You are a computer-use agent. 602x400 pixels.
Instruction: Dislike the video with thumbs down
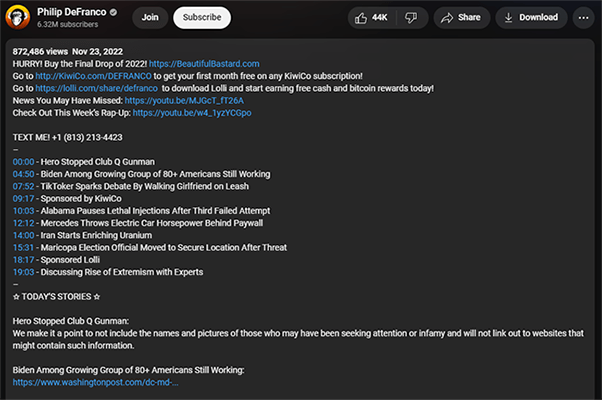pos(410,17)
